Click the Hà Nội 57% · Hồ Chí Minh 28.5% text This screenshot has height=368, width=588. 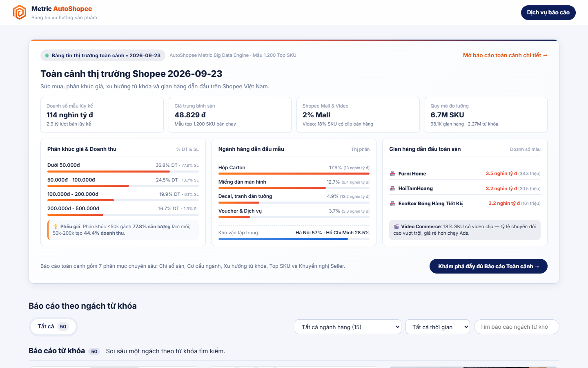coord(332,233)
